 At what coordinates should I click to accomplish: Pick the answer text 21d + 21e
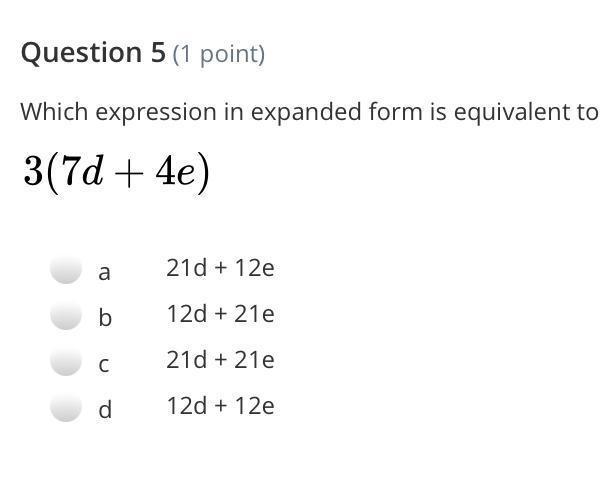(x=220, y=360)
